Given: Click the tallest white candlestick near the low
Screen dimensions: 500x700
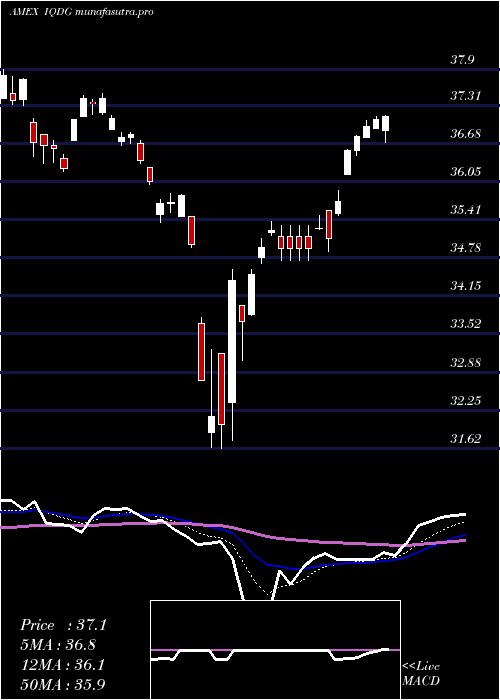Looking at the screenshot, I should click(x=232, y=355).
